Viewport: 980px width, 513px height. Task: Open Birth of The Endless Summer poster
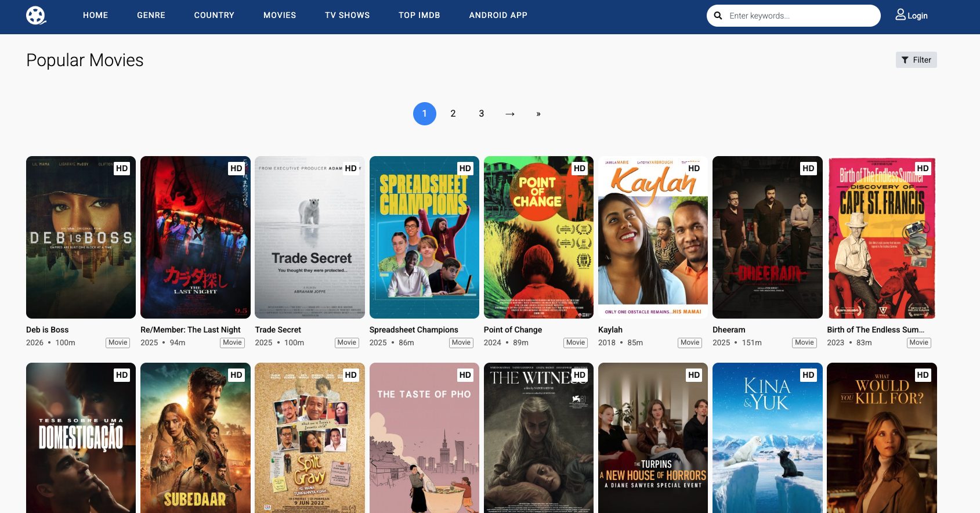(x=882, y=237)
